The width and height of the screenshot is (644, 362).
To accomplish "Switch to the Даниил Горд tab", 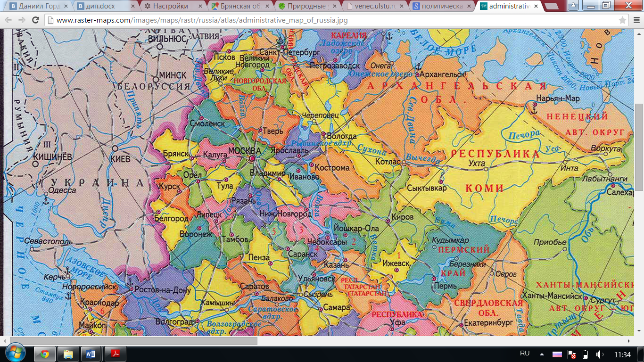I will click(x=37, y=6).
